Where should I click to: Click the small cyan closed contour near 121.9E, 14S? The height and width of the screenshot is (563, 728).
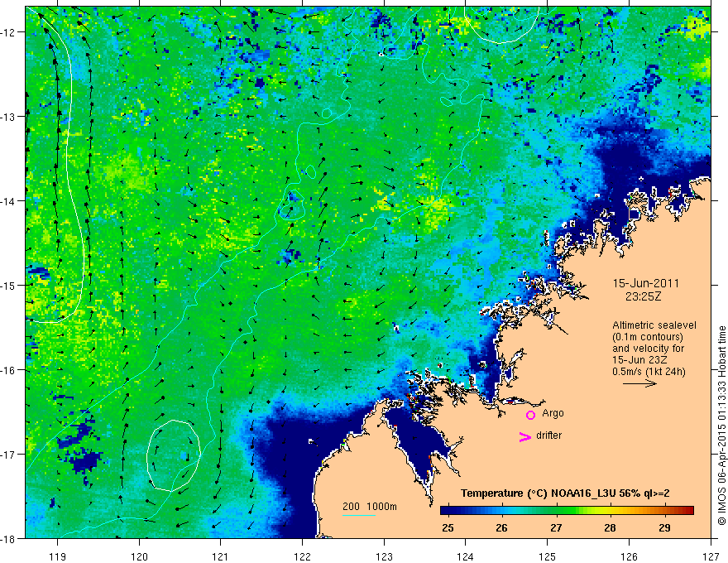pos(292,204)
